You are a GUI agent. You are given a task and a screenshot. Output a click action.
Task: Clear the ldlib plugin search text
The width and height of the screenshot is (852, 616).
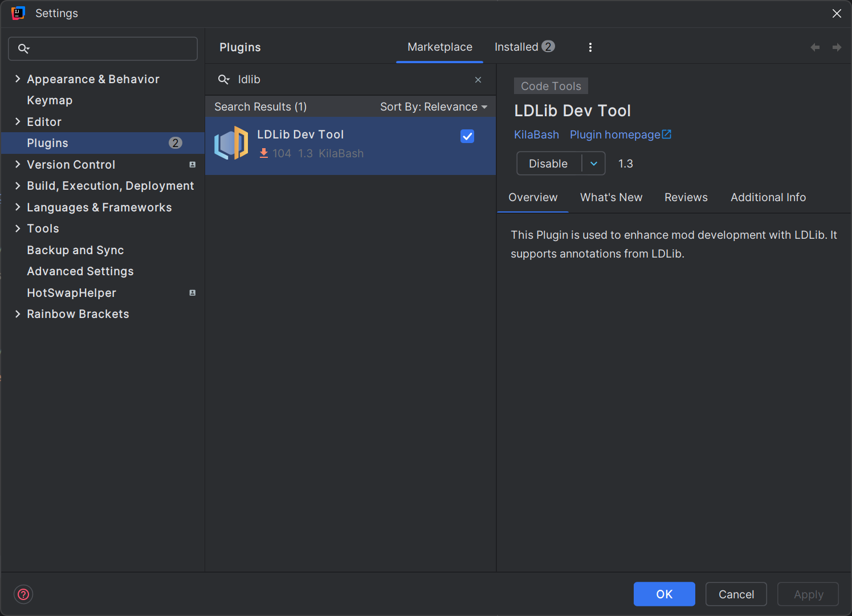tap(478, 80)
